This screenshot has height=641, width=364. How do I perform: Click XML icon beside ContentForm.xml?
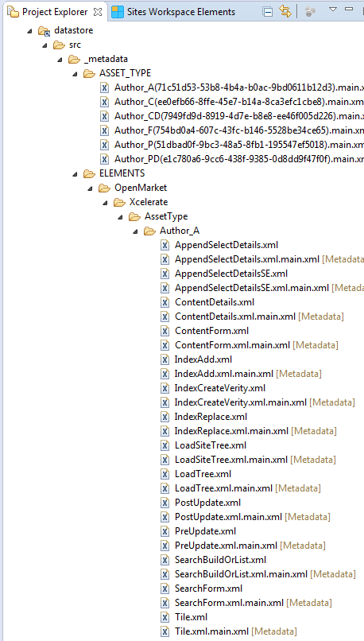(165, 331)
